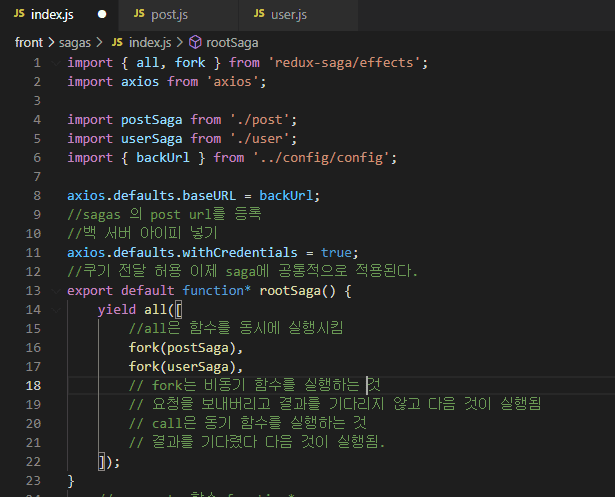Collapse the yield all fold arrow on line 14

[56, 310]
